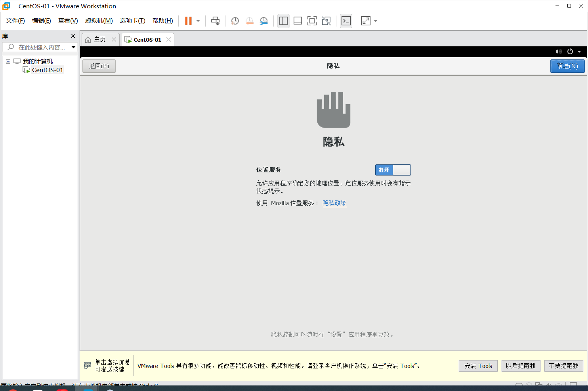Collapse the 我的计算机 tree node
588x391 pixels.
click(x=8, y=61)
